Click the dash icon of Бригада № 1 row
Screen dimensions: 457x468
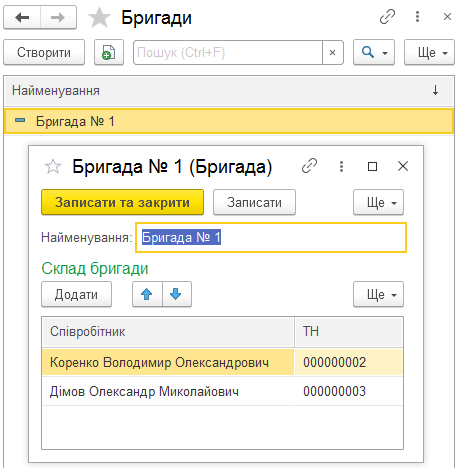pyautogui.click(x=20, y=120)
